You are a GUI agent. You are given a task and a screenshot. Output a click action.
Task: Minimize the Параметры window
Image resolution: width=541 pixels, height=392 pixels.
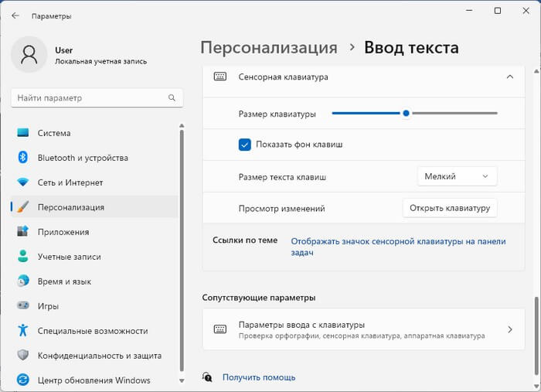pos(469,11)
